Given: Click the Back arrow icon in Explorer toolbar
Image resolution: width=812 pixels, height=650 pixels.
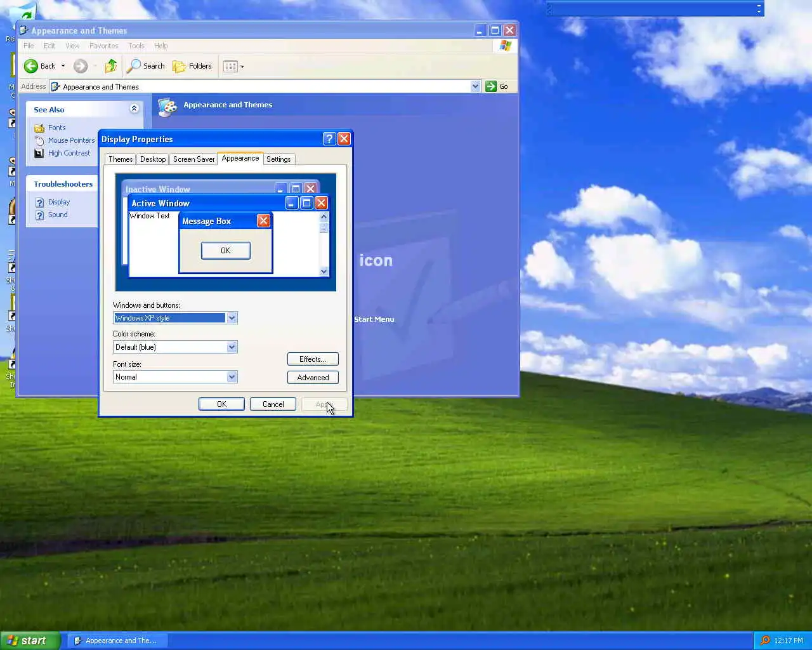Looking at the screenshot, I should coord(30,66).
